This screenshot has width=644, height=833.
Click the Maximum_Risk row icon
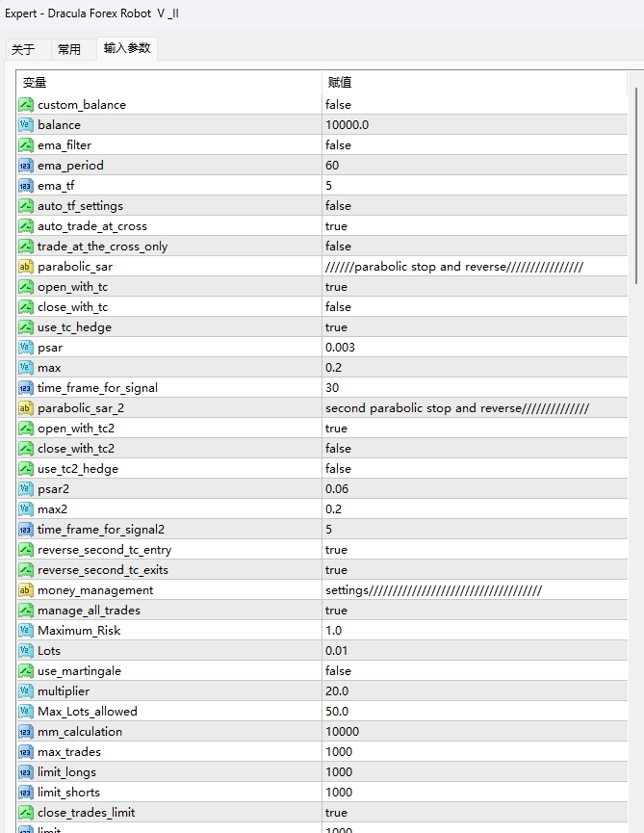[x=26, y=631]
